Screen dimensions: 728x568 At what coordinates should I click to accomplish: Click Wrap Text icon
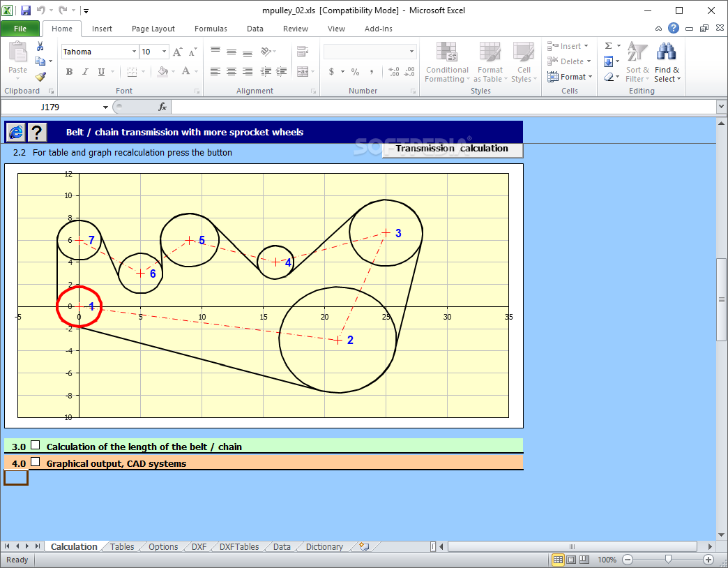click(303, 51)
